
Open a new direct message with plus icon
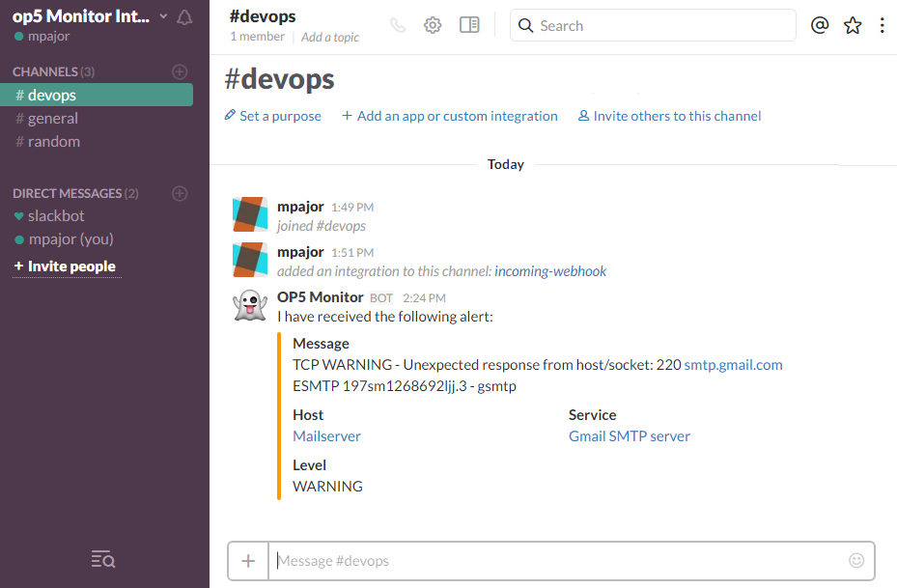coord(180,193)
